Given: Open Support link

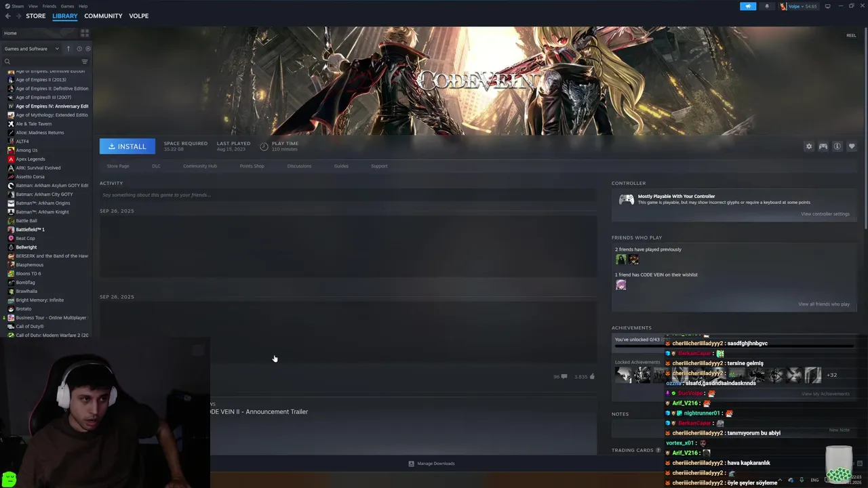Looking at the screenshot, I should (379, 166).
